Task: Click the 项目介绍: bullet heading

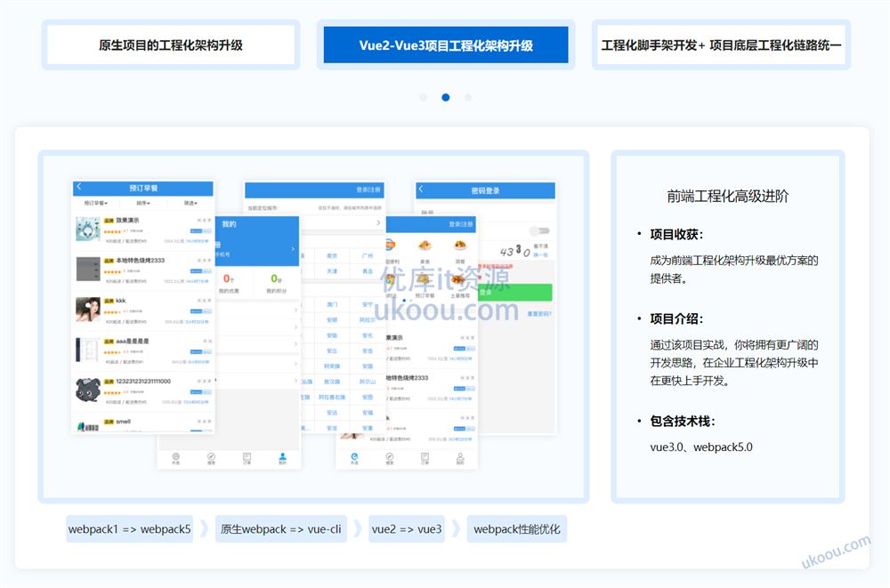Action: (x=676, y=319)
